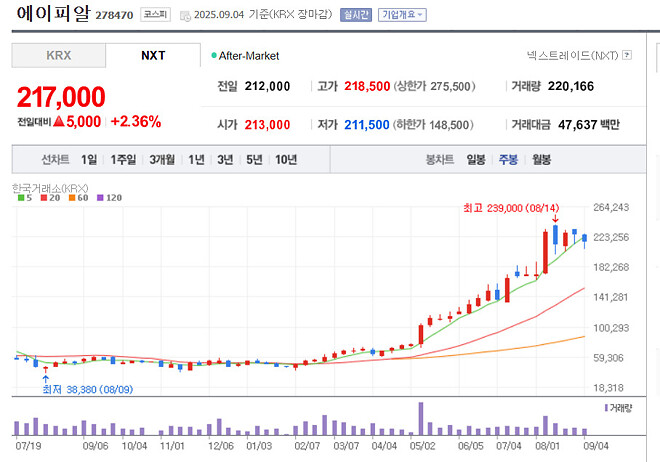Select the 월봉 monthly candle chart

pyautogui.click(x=541, y=159)
